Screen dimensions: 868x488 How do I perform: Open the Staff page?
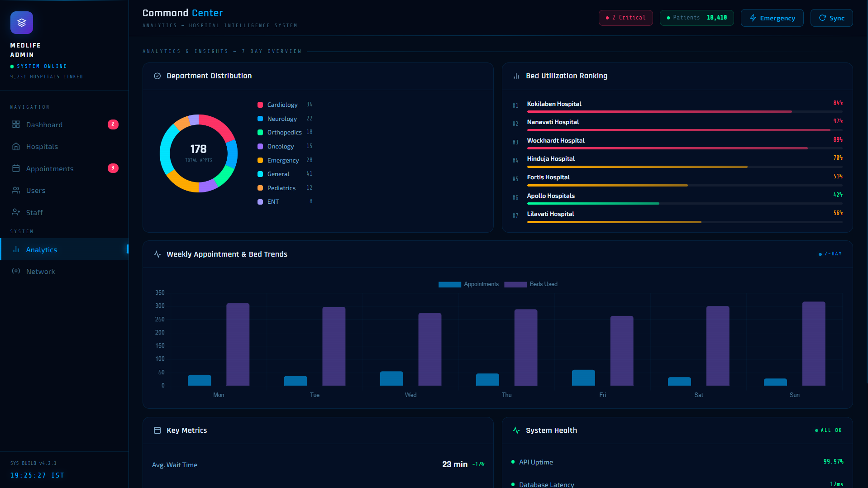(x=64, y=212)
